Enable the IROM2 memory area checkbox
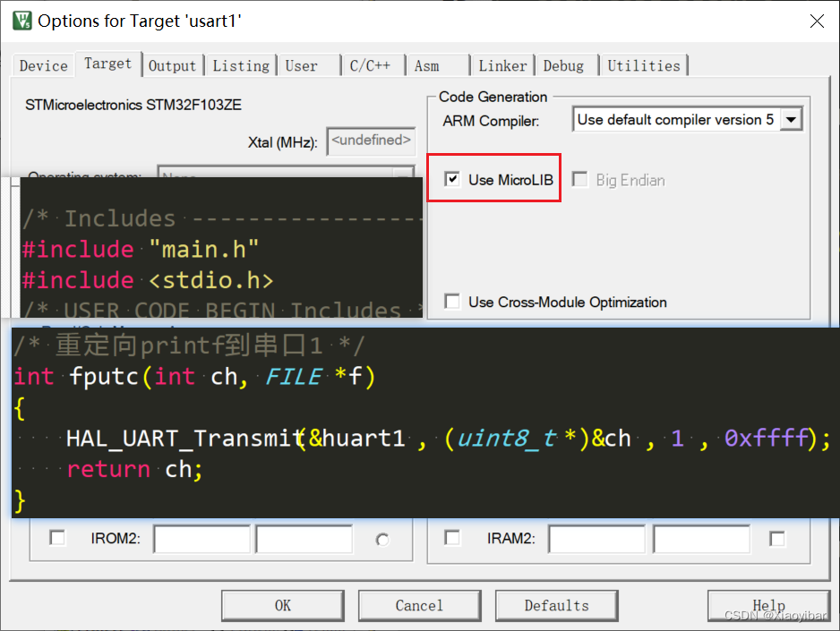 pyautogui.click(x=56, y=537)
